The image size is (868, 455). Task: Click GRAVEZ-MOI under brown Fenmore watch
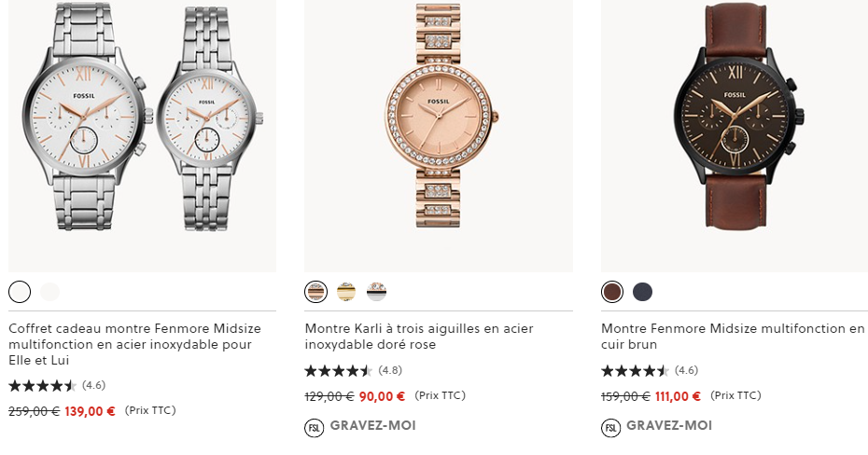tap(669, 426)
